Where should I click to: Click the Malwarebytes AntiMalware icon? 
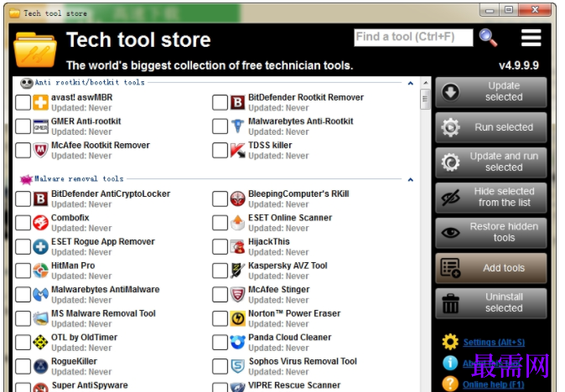[41, 295]
